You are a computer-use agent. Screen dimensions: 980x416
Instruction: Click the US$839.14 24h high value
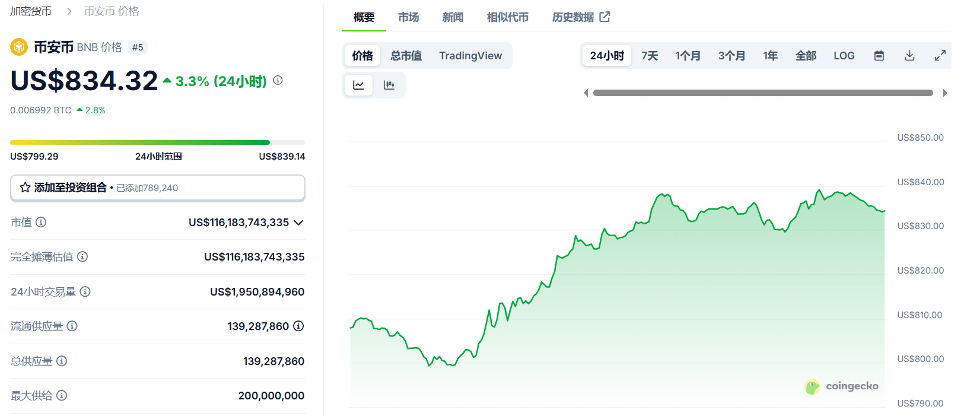(x=282, y=157)
